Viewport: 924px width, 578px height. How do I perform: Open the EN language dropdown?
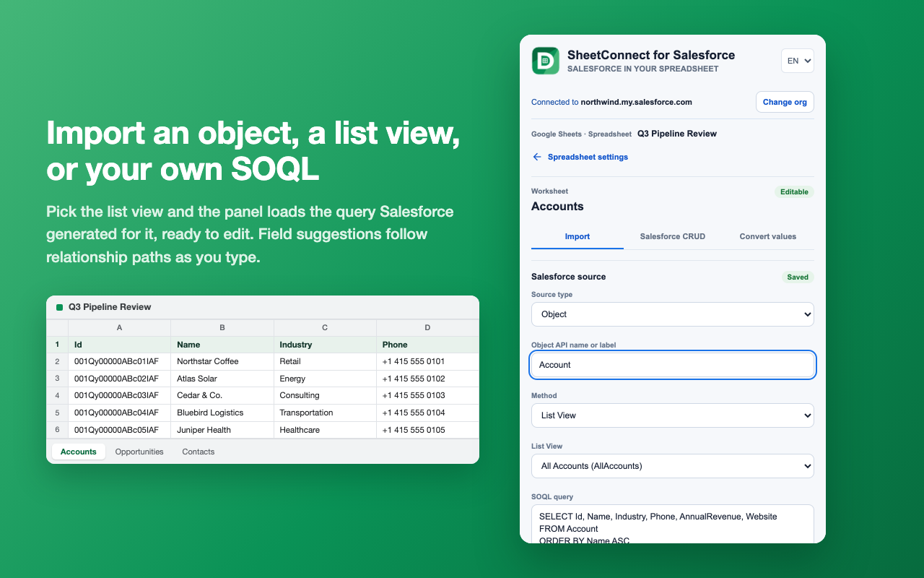798,61
